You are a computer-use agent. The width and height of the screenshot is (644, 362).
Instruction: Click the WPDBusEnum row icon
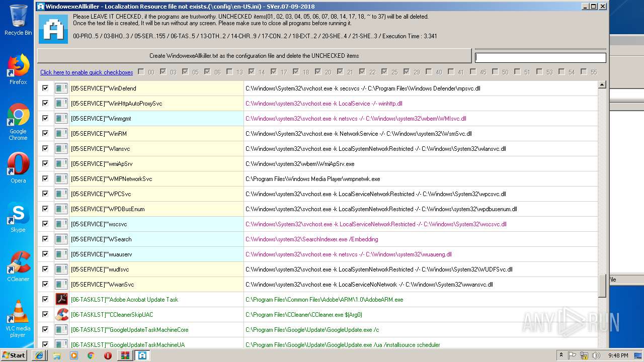point(61,209)
